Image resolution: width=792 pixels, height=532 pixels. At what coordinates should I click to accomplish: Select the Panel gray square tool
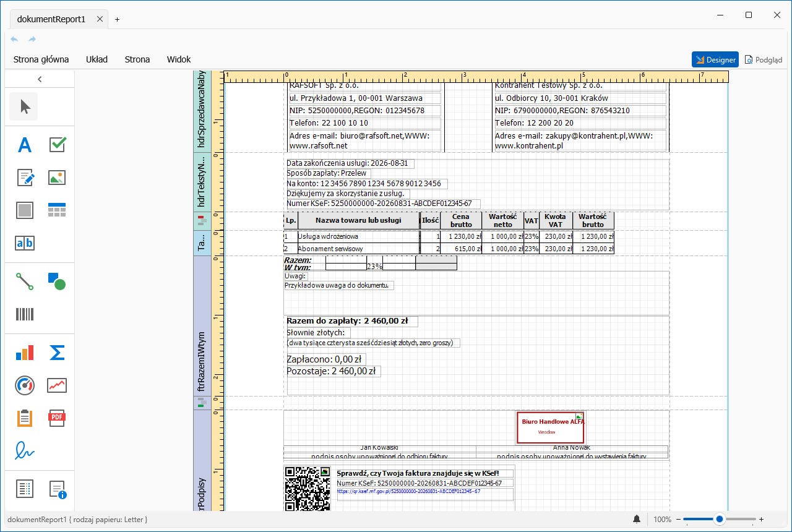click(24, 210)
